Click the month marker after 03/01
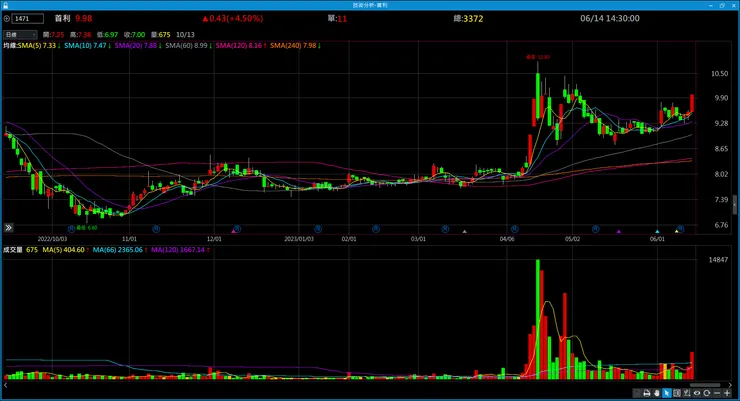Viewport: 740px width, 401px height. (445, 229)
